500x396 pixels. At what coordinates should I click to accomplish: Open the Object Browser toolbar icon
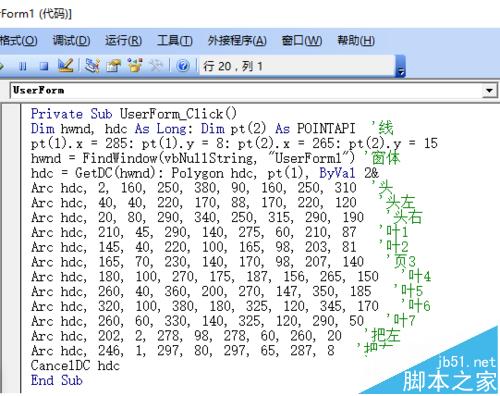(135, 65)
